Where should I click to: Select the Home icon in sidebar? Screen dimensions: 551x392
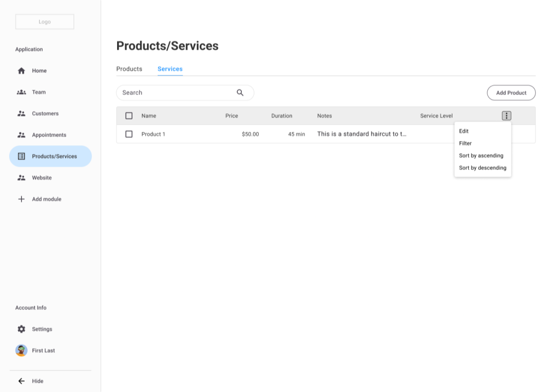pos(22,70)
